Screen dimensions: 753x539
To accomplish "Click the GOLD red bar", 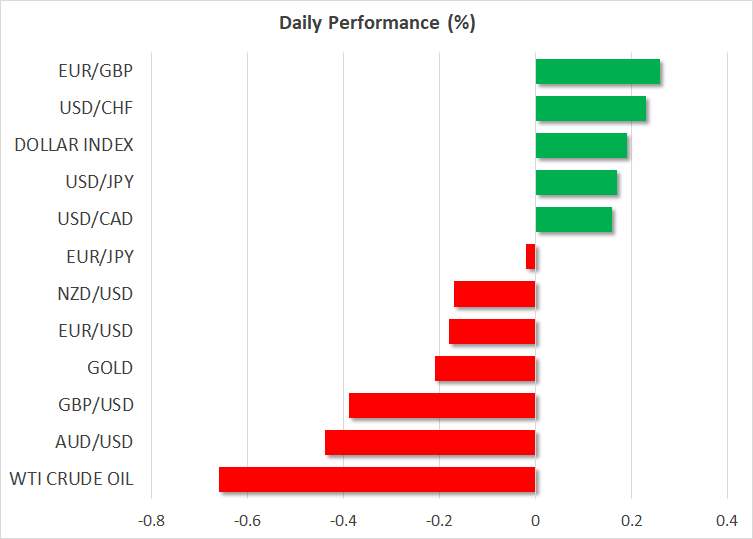I will 485,368.
